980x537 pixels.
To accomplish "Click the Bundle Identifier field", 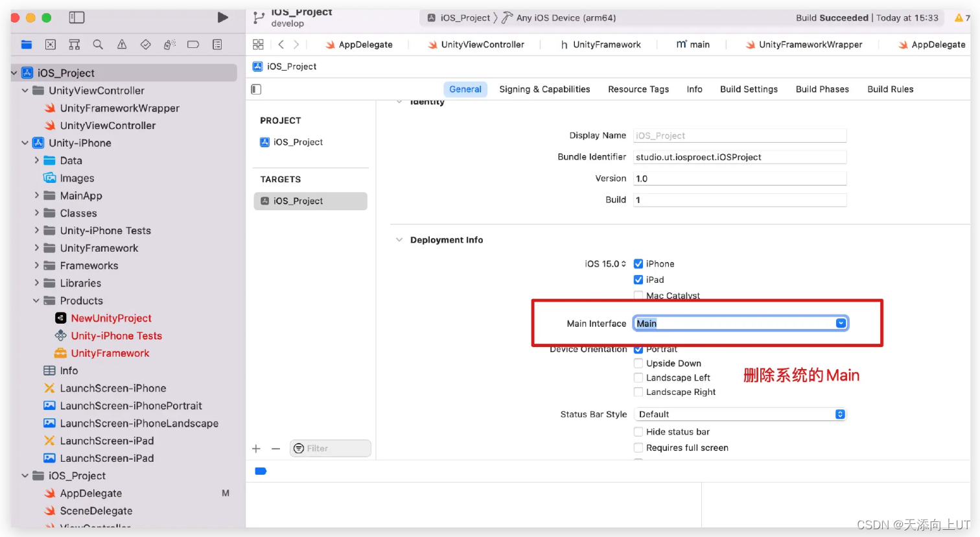I will click(x=740, y=157).
